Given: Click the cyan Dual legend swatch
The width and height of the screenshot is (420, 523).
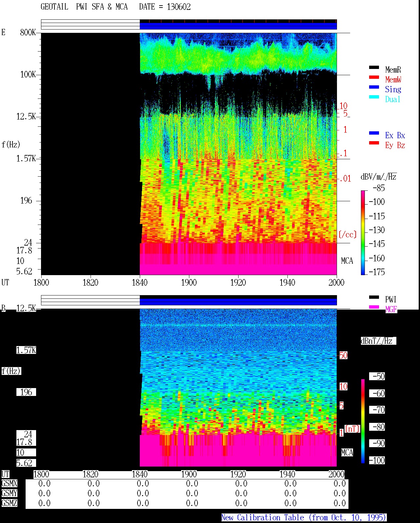Looking at the screenshot, I should [374, 97].
